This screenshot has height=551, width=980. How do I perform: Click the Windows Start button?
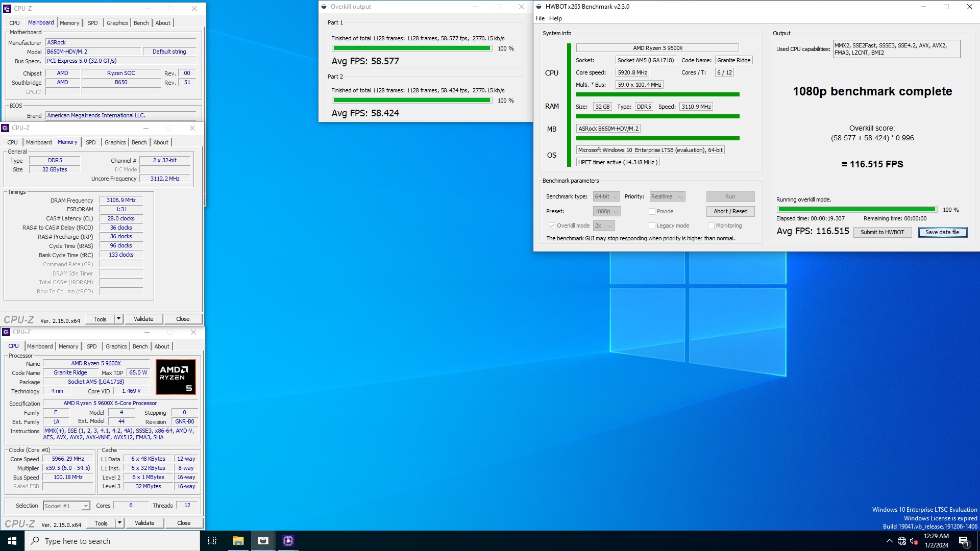[12, 541]
